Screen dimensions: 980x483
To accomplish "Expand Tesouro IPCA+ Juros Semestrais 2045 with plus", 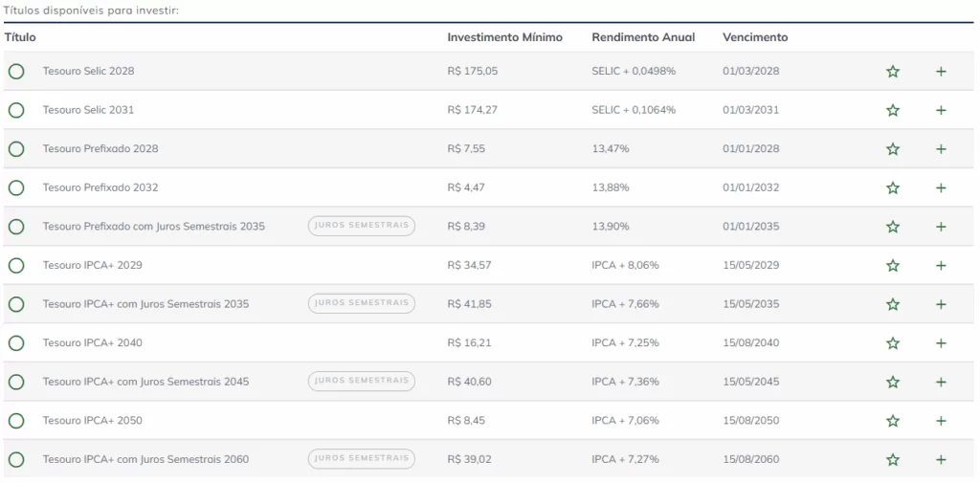I will coord(941,383).
